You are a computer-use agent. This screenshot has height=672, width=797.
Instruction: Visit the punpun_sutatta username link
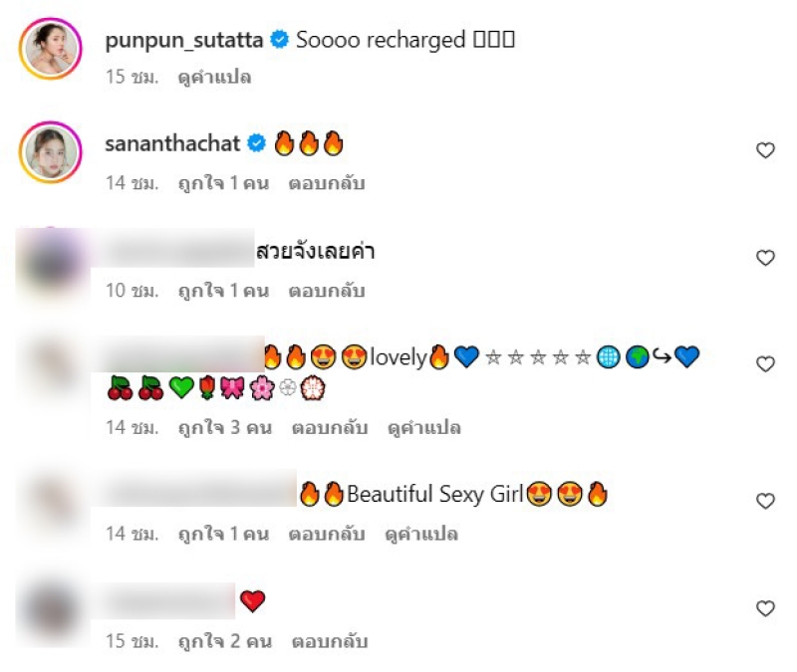184,40
